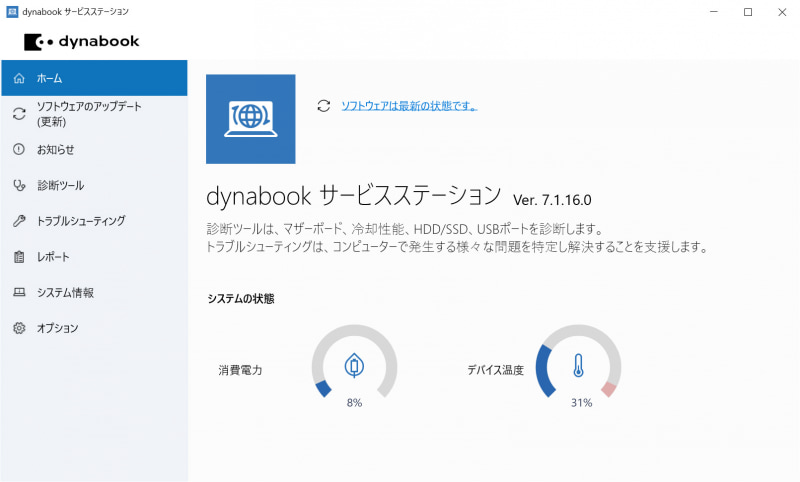Open トラブルシューティング section
The image size is (800, 482).
(x=94, y=221)
